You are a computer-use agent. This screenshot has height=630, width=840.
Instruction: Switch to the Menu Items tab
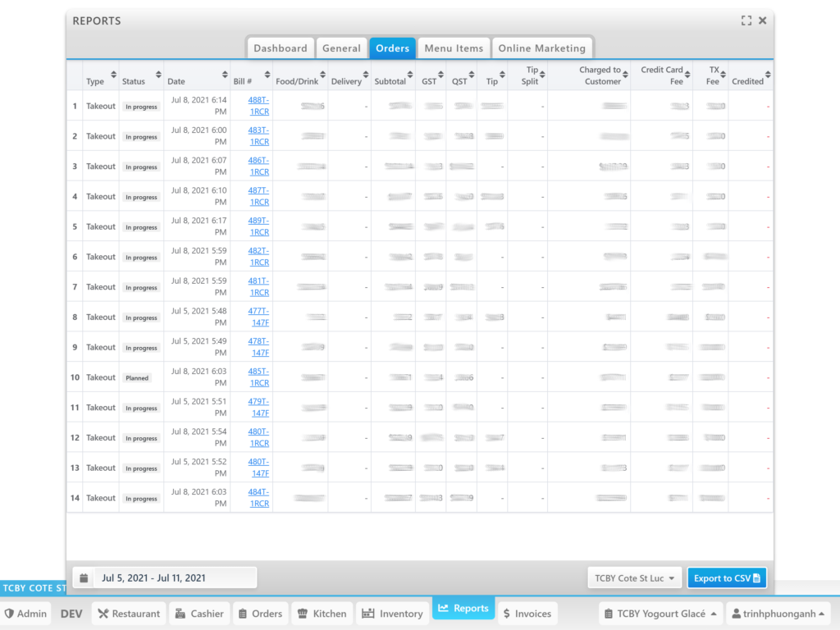point(454,48)
